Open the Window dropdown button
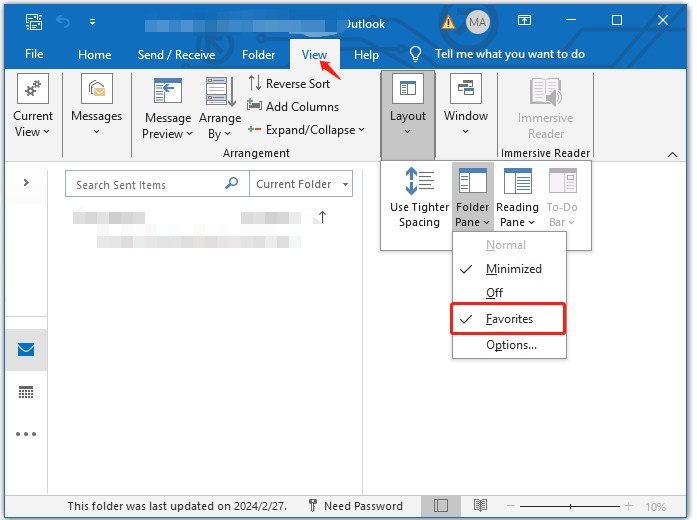Image resolution: width=697 pixels, height=520 pixels. [465, 107]
